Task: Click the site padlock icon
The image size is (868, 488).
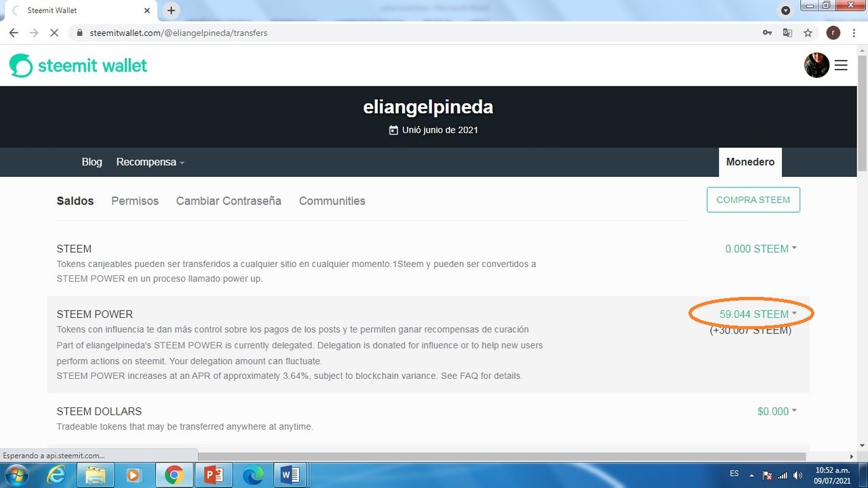Action: 80,33
